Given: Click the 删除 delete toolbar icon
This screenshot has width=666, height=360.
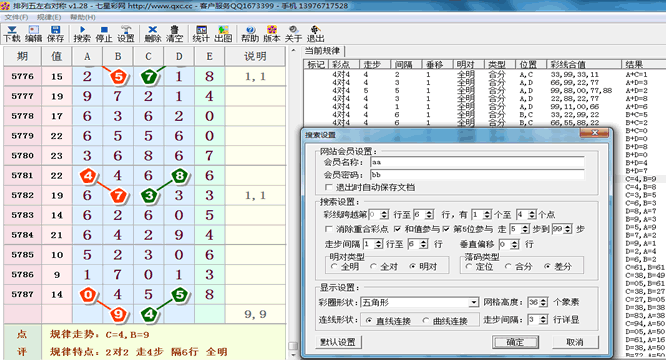Looking at the screenshot, I should 152,34.
